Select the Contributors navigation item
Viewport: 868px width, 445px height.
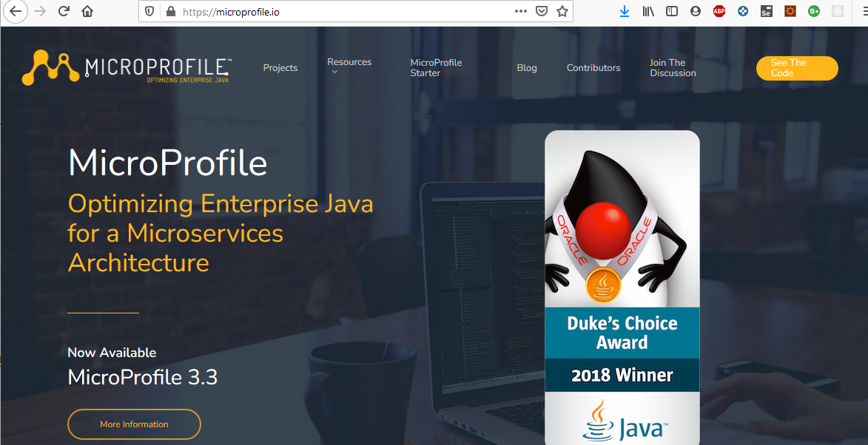pos(593,67)
